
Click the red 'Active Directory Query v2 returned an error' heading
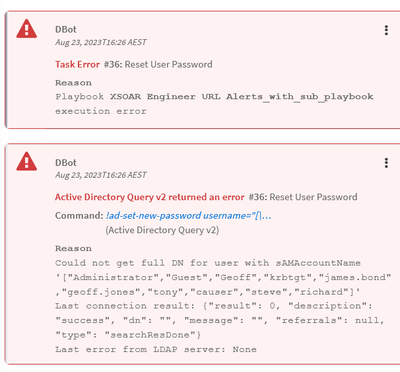(150, 197)
